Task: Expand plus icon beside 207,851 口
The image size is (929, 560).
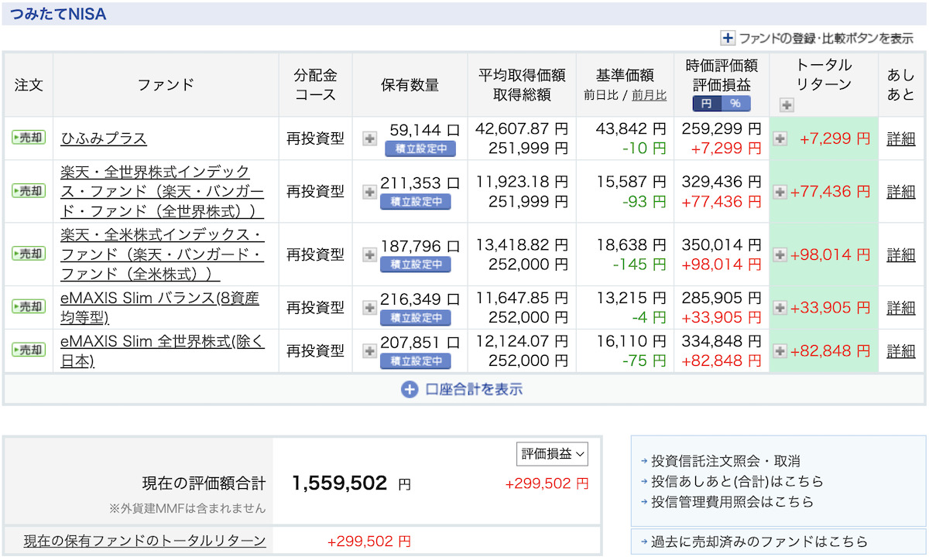Action: [x=370, y=350]
